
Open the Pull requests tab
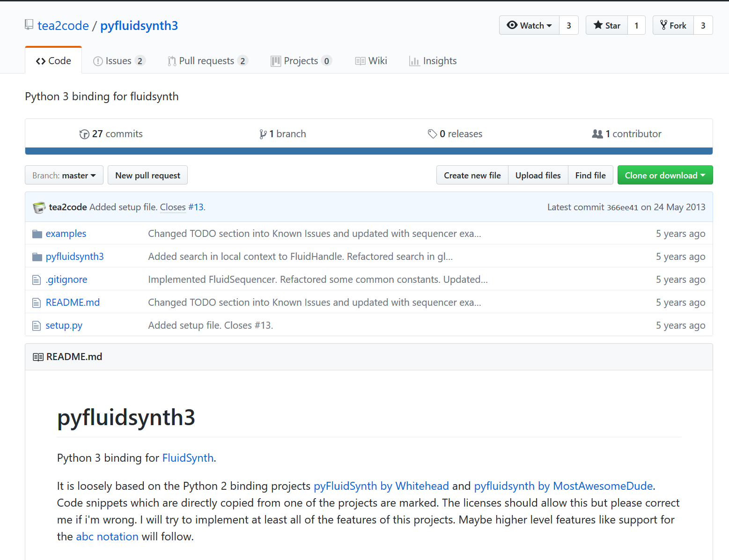[208, 61]
